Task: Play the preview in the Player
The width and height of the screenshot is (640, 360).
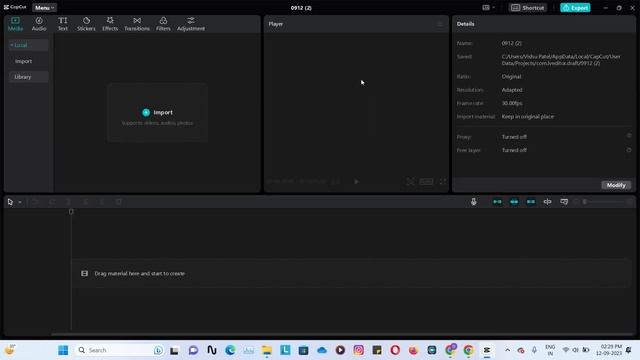Action: (356, 182)
